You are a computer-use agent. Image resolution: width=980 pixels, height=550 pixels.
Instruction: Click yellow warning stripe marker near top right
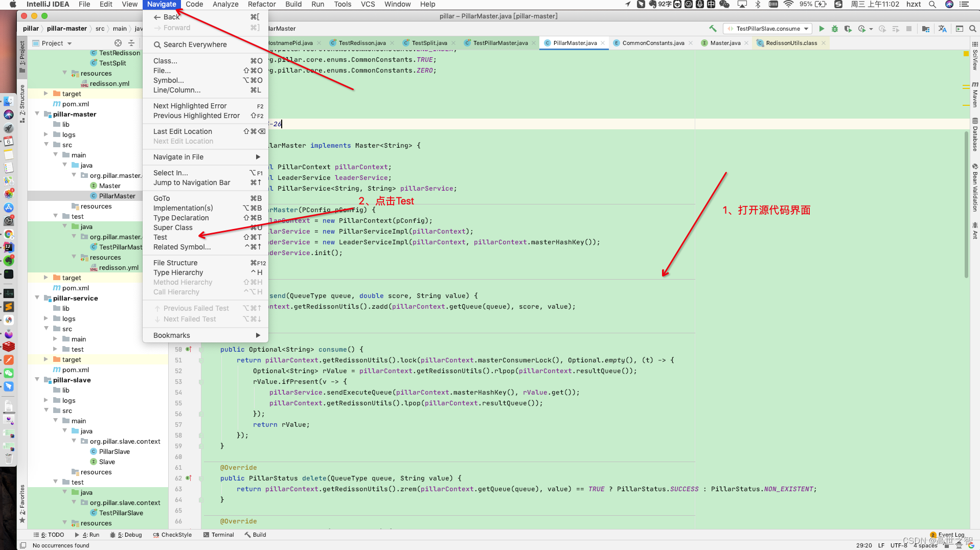966,53
